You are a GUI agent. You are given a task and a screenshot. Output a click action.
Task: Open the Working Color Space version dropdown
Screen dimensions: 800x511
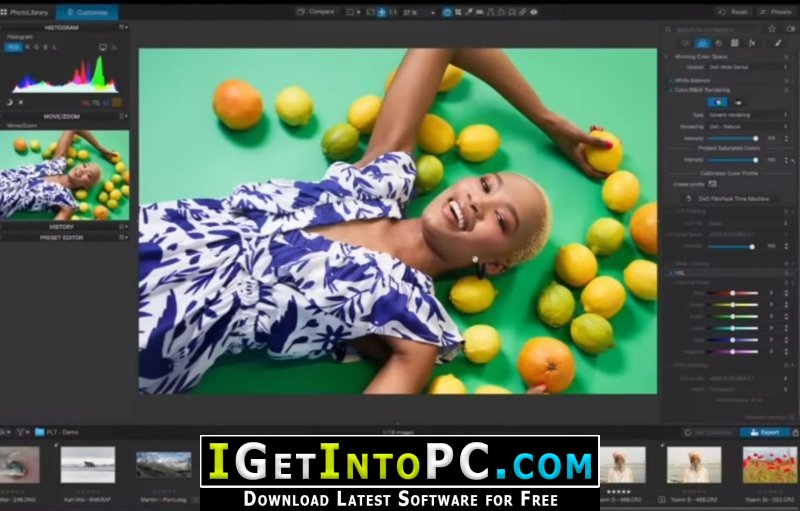[748, 67]
